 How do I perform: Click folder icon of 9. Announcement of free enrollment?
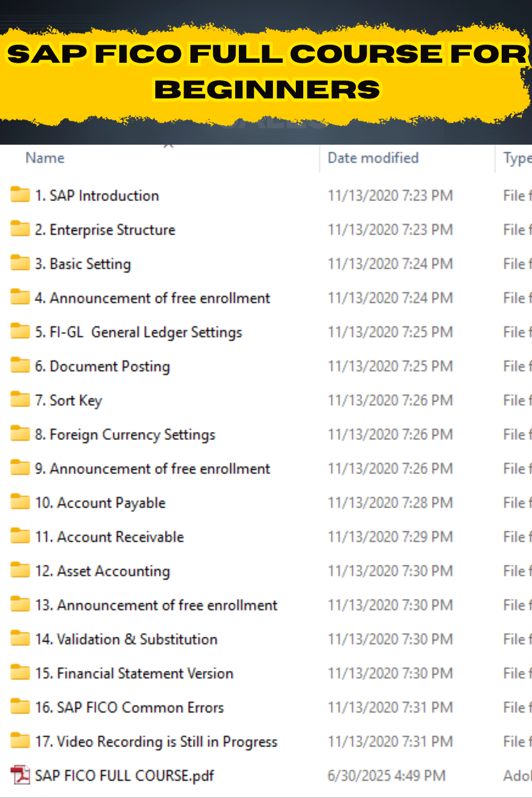pos(20,468)
